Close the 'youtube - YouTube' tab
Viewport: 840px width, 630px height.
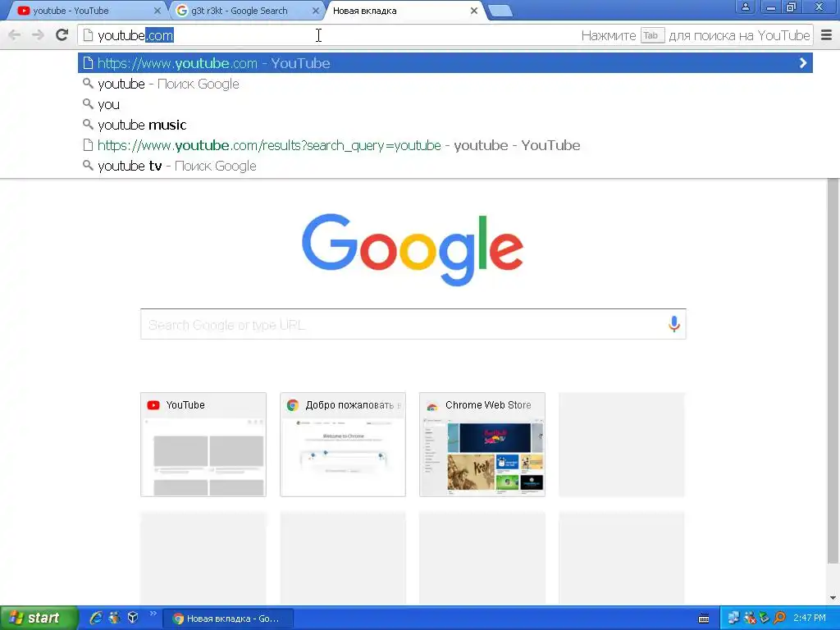click(157, 11)
